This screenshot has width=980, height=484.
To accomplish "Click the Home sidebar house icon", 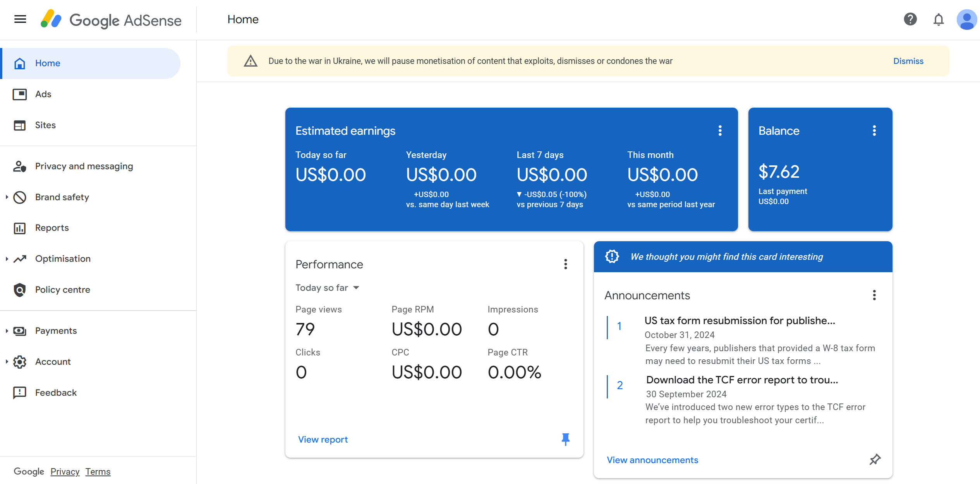I will (20, 63).
